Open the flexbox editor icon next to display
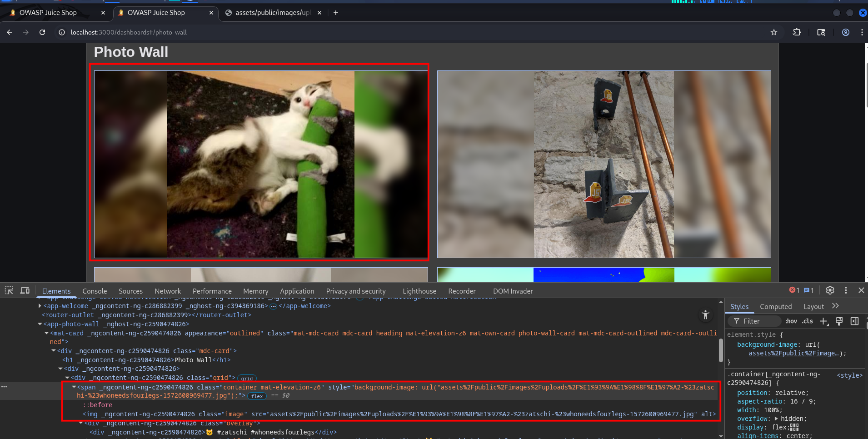 point(794,427)
